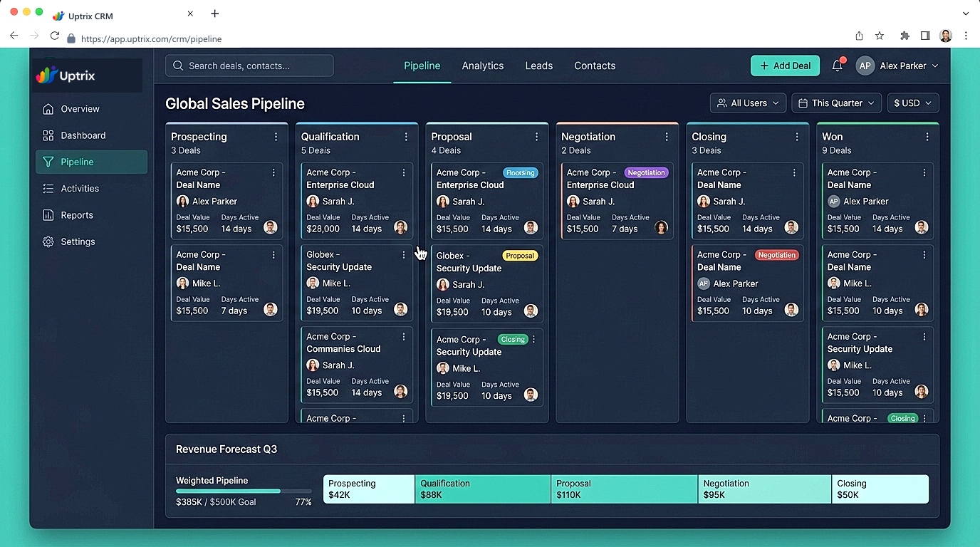This screenshot has width=980, height=547.
Task: Open a new browser tab
Action: [215, 14]
